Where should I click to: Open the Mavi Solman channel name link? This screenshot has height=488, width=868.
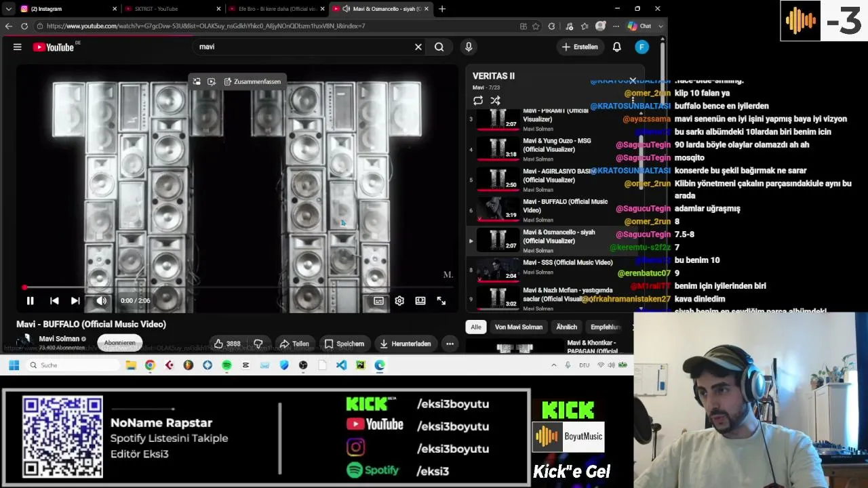(59, 339)
